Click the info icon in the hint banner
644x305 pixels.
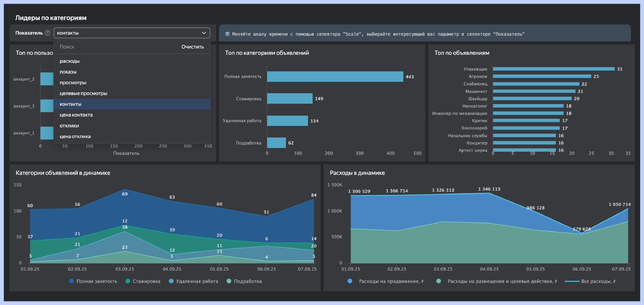[x=227, y=34]
